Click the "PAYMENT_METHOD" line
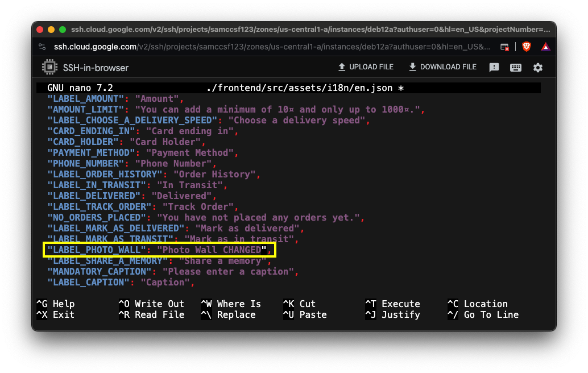588x373 pixels. click(143, 153)
